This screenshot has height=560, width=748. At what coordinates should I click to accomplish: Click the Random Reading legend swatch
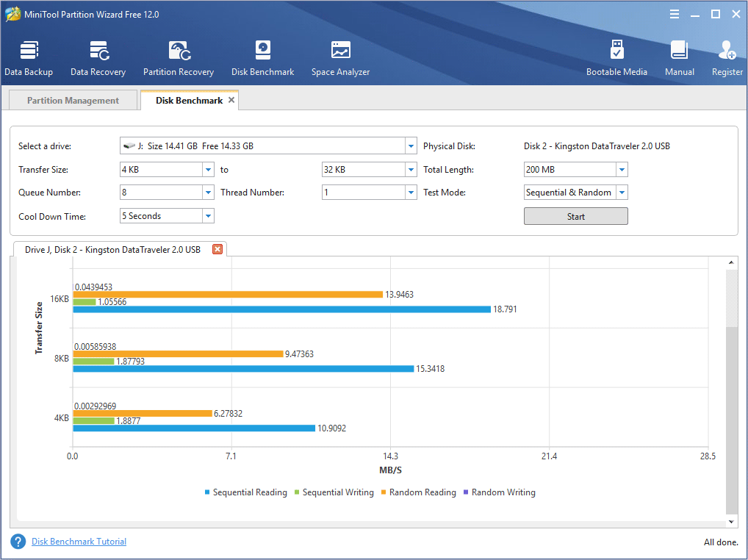[384, 492]
